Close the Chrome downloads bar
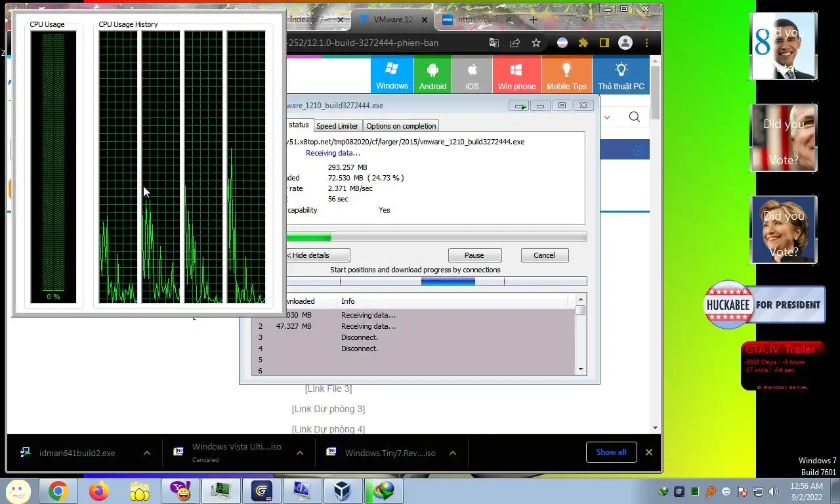 pyautogui.click(x=649, y=452)
